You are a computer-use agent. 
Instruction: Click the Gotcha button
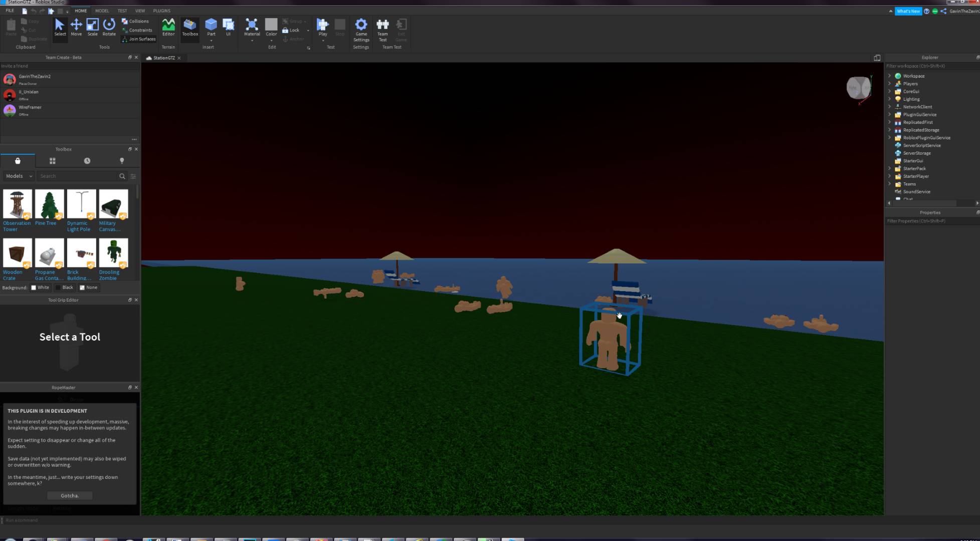70,495
